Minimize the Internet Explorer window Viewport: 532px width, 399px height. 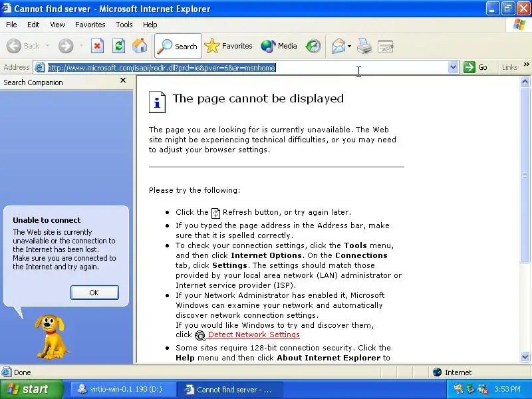(x=492, y=9)
